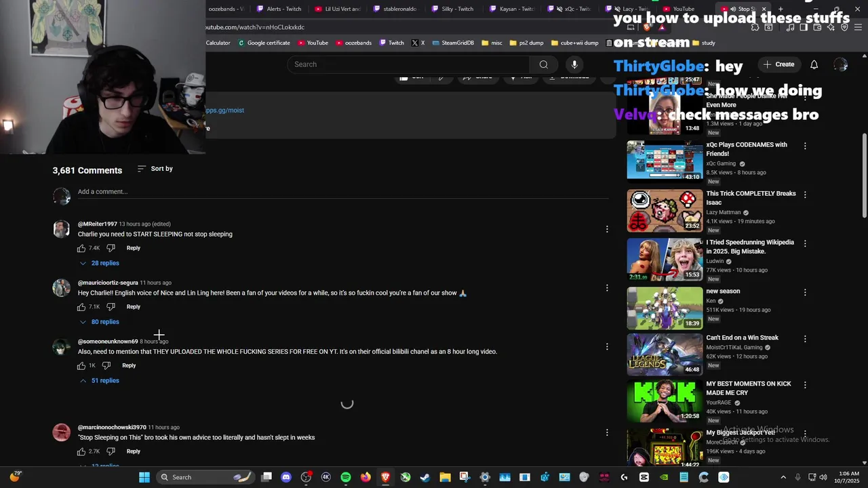Screen dimensions: 868x488
Task: Open the study bookmarks folder
Action: 703,43
